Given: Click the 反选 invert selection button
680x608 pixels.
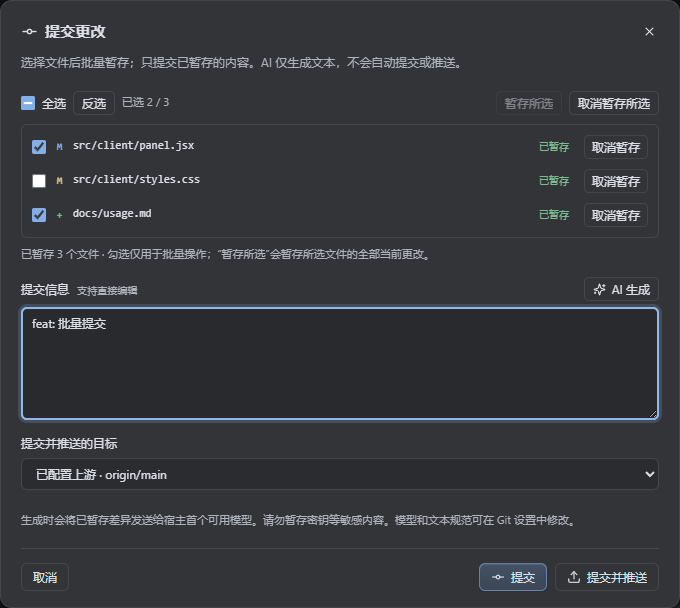Looking at the screenshot, I should pyautogui.click(x=94, y=103).
